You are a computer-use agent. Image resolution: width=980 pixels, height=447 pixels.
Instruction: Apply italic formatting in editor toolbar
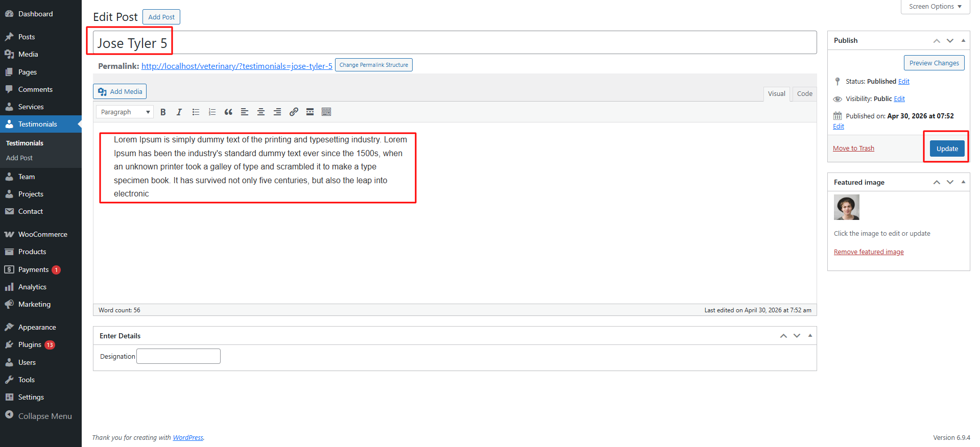[179, 112]
